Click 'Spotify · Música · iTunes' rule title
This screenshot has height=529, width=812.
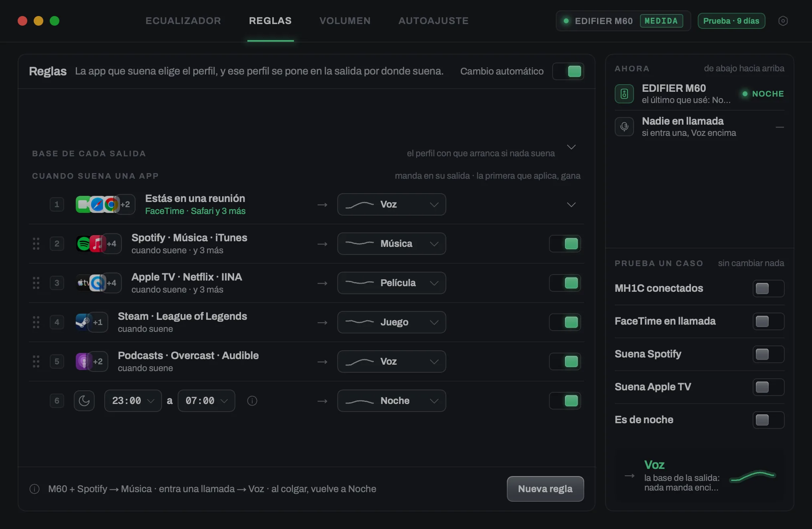coord(189,238)
